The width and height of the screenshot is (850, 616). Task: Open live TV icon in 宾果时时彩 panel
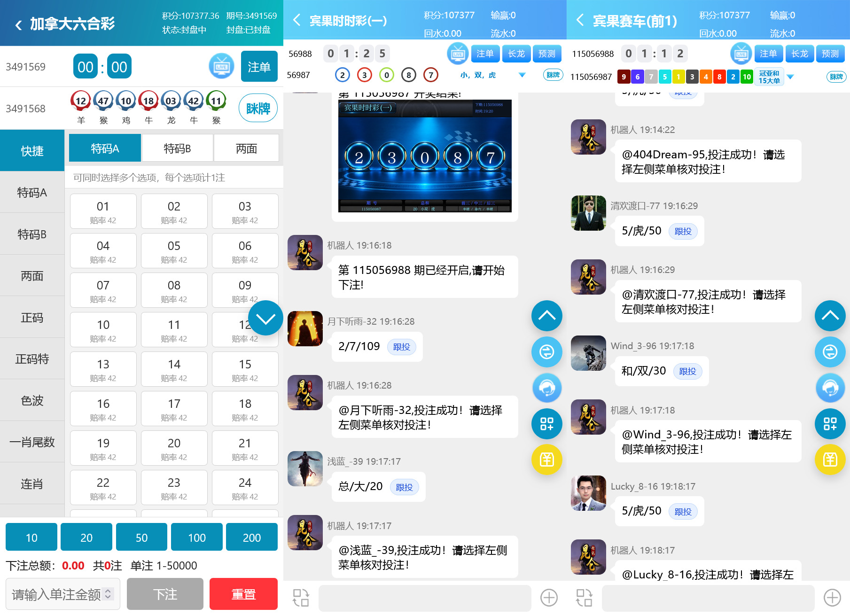tap(458, 54)
